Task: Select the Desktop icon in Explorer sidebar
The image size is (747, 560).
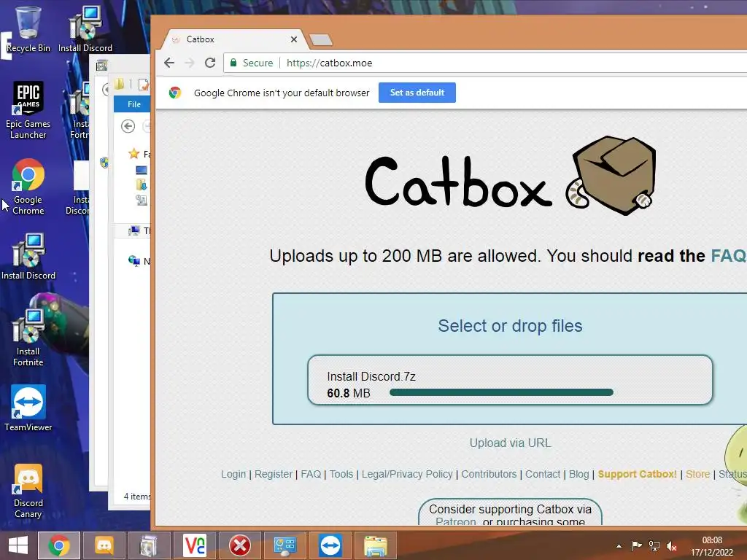Action: coord(142,170)
